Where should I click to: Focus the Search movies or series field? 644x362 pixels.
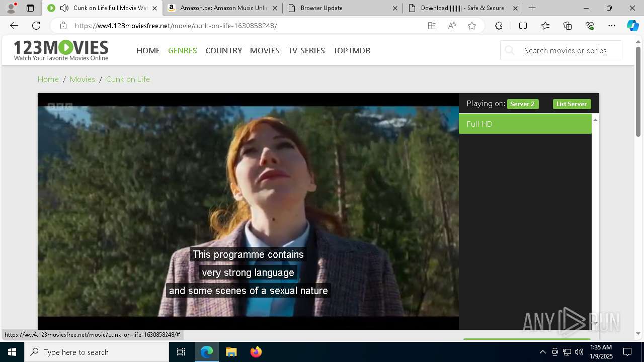coord(561,50)
